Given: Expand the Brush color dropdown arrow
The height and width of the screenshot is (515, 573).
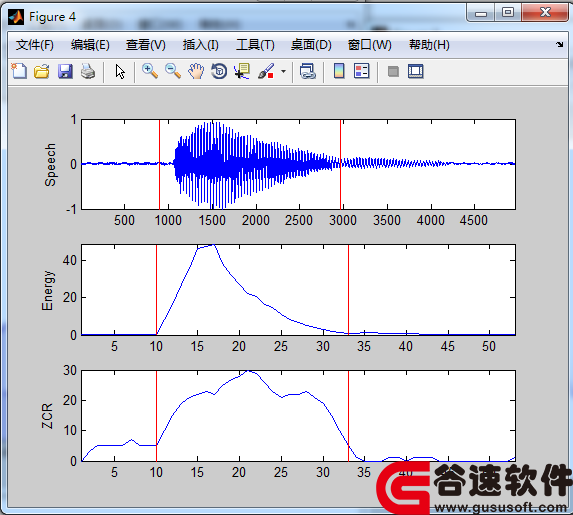Looking at the screenshot, I should (284, 71).
